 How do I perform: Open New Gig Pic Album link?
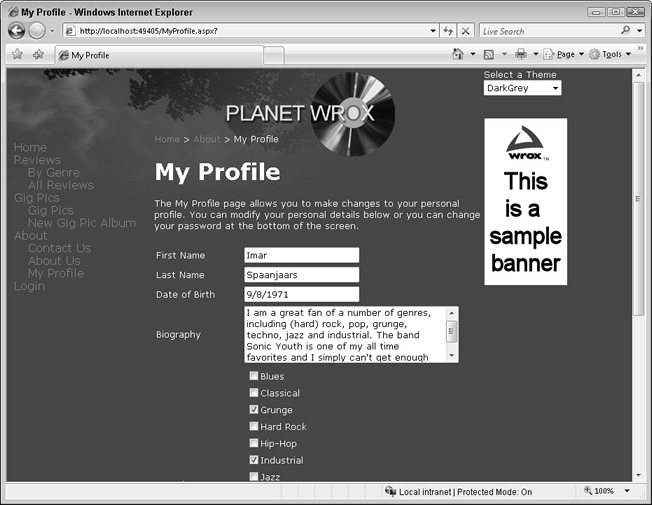82,223
